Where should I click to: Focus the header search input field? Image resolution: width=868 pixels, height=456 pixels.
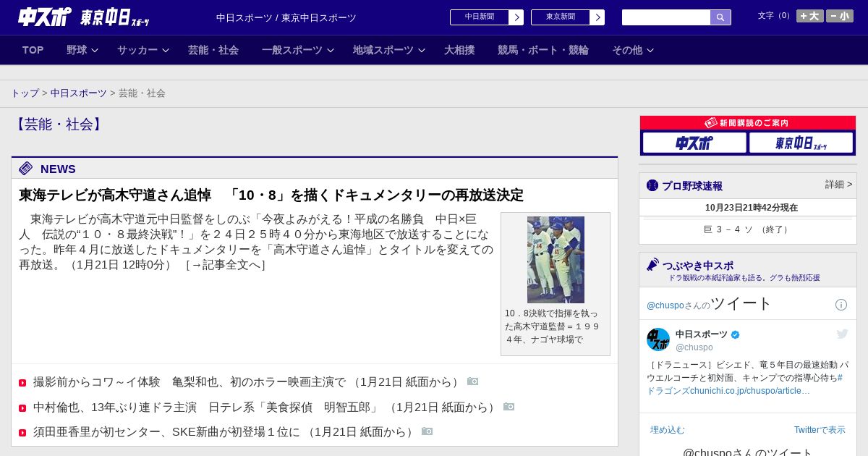point(666,17)
